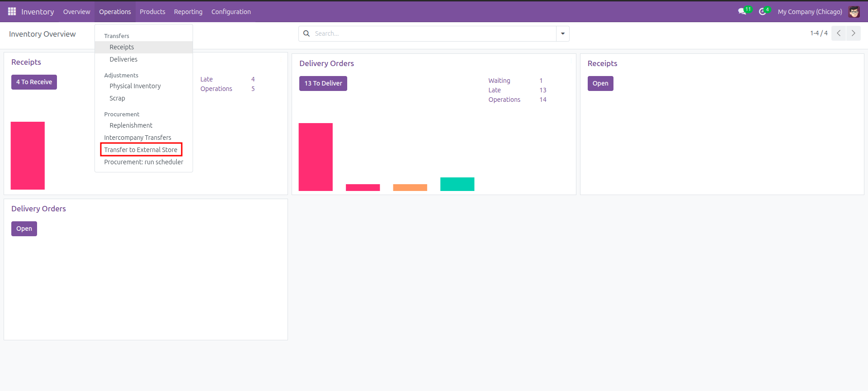Open the apps grid home menu icon

coord(12,11)
